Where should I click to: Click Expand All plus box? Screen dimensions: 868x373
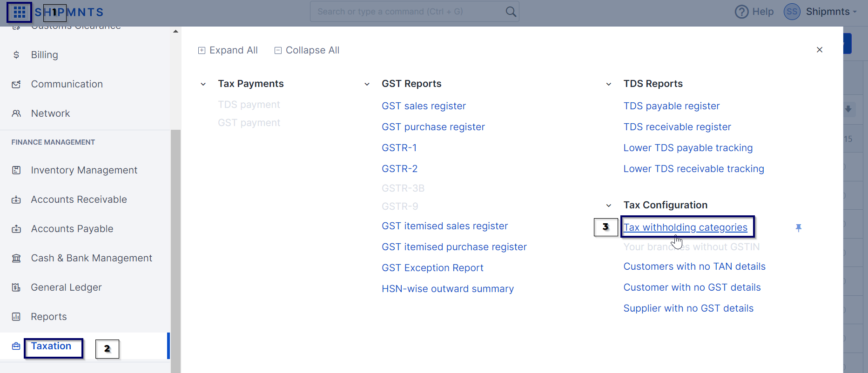click(x=202, y=50)
